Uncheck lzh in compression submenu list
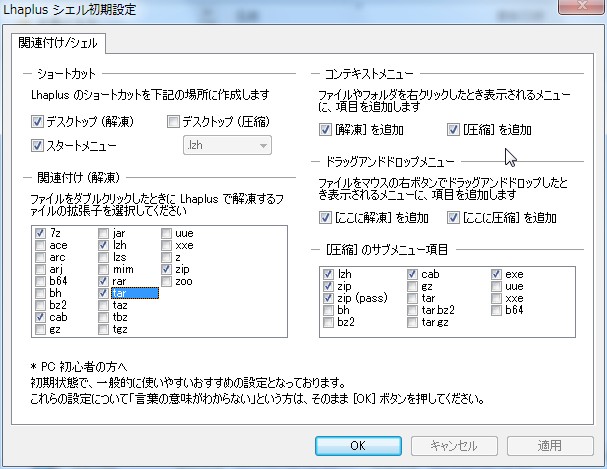 pos(328,274)
